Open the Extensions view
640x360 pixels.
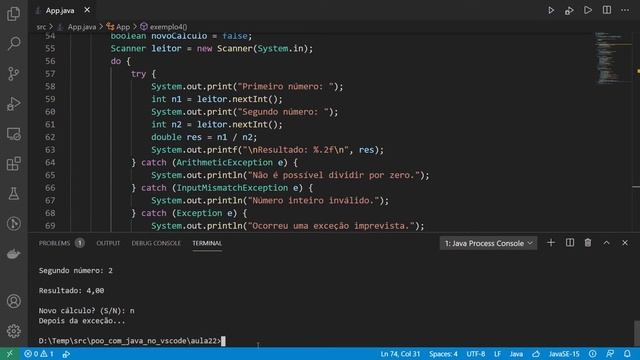click(13, 164)
